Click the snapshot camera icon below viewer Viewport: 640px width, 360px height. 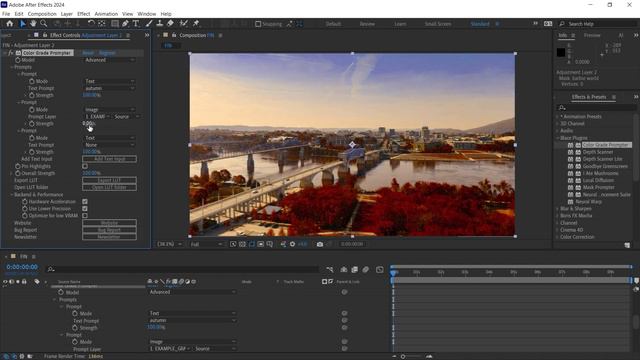pos(320,244)
